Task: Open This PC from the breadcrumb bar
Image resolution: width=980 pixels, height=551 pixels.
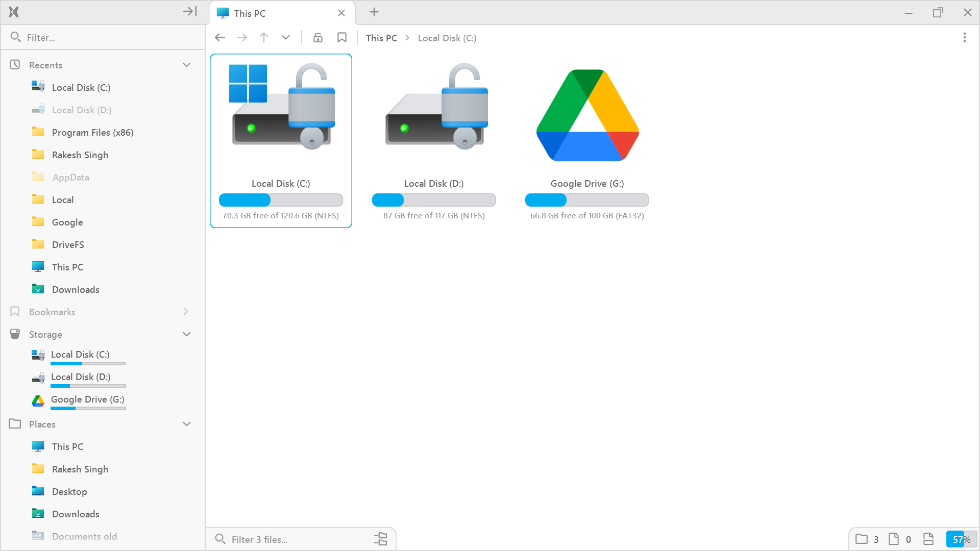Action: click(381, 37)
